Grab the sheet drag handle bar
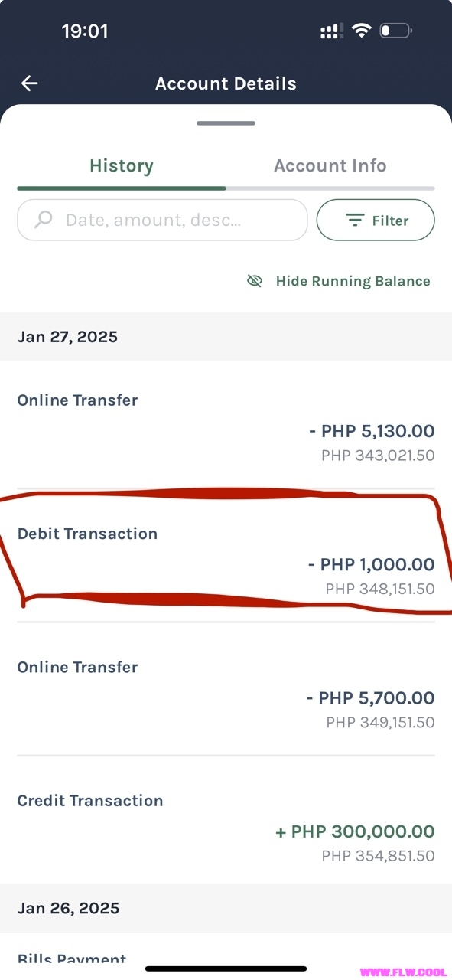The image size is (452, 980). pyautogui.click(x=226, y=122)
